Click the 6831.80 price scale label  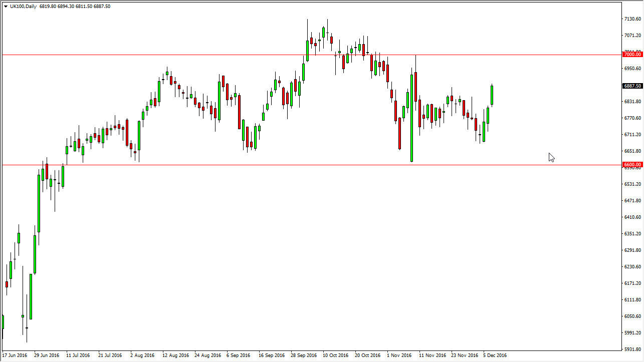tap(632, 102)
